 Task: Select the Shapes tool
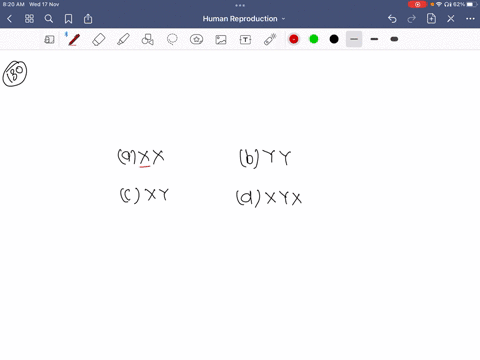point(148,39)
